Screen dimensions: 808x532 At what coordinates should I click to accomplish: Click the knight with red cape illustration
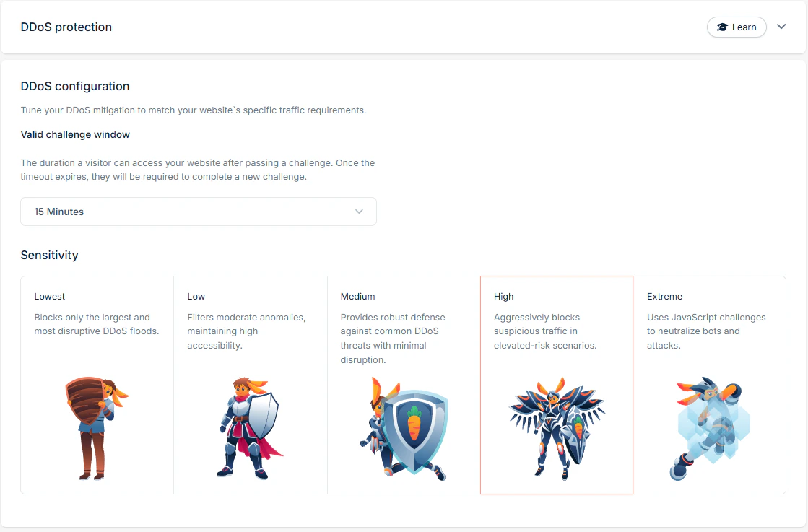click(250, 429)
